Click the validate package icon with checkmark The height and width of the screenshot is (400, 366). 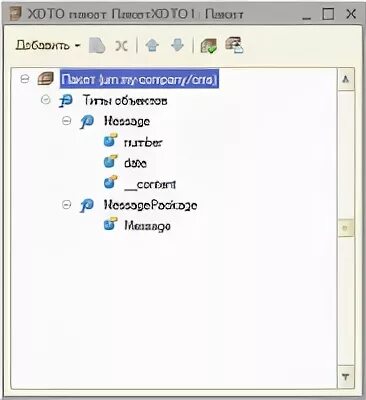point(209,46)
